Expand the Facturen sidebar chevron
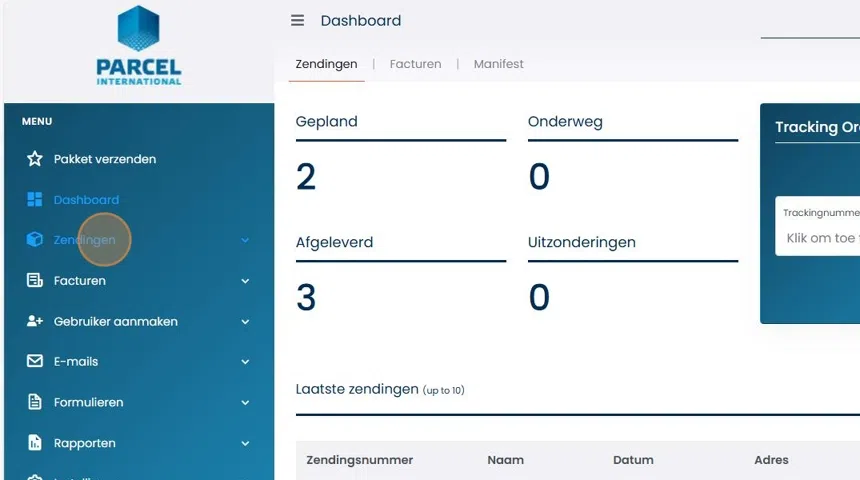860x480 pixels. click(245, 281)
